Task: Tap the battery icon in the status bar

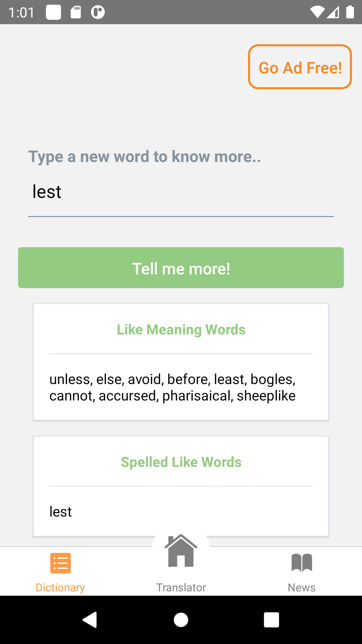Action: tap(350, 12)
